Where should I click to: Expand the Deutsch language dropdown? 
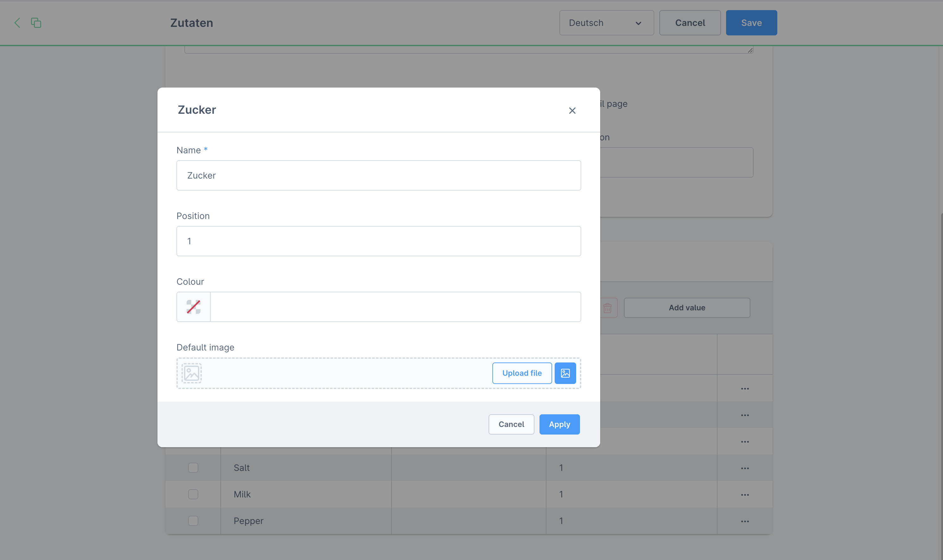click(x=606, y=23)
